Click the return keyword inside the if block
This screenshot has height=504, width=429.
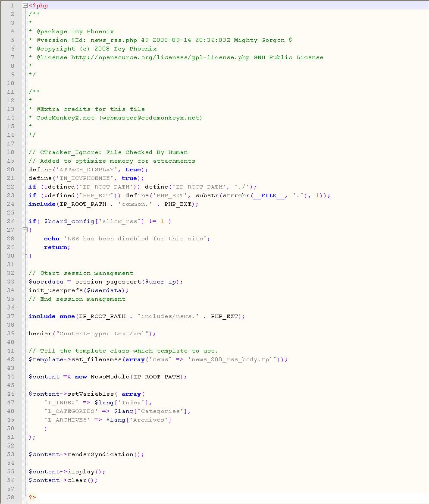56,247
